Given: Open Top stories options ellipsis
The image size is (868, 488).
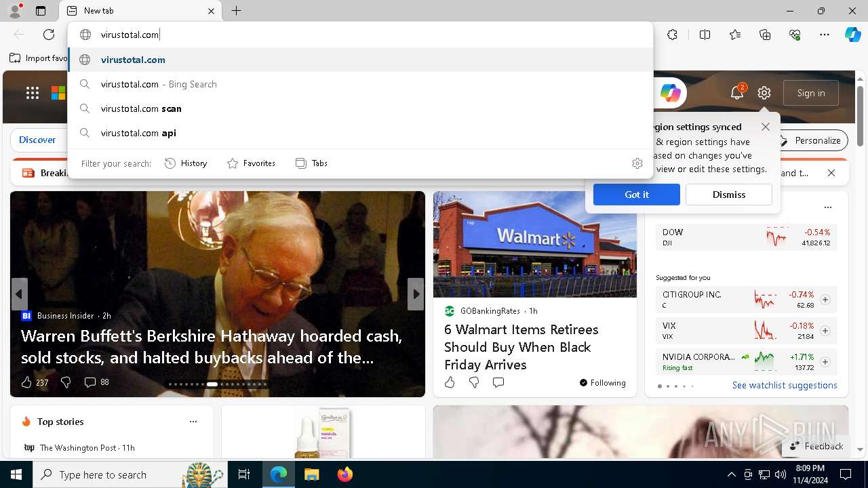Looking at the screenshot, I should click(193, 422).
